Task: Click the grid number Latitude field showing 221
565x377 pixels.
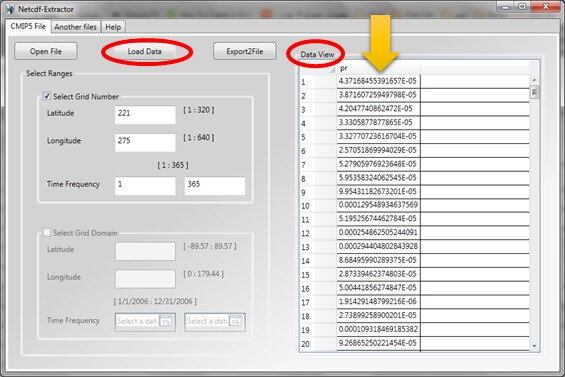Action: pyautogui.click(x=145, y=115)
